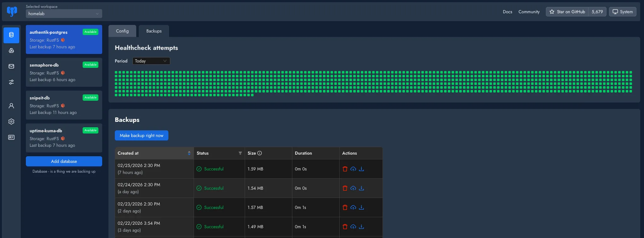Open the Status column filter
Screen dimensions: 644x238
pyautogui.click(x=240, y=153)
